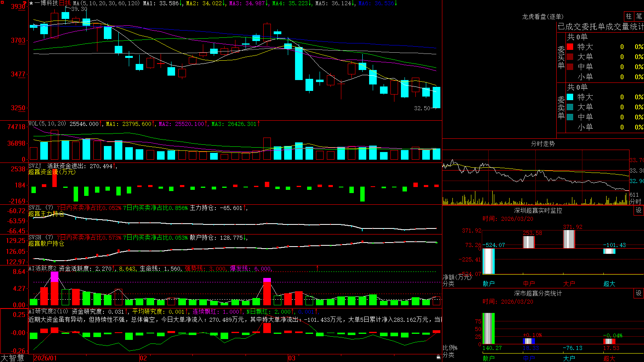Click the blue 中户 18.33 ratio bar

[x=528, y=341]
